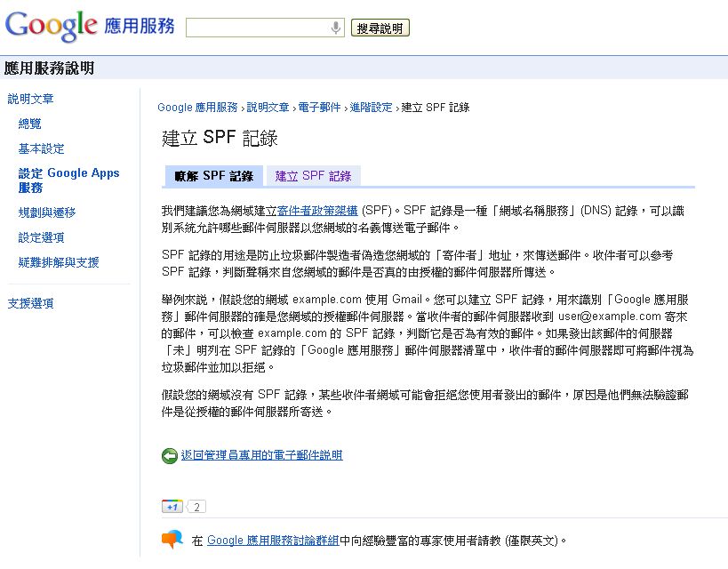Switch to the 建立 SPF 記錄 tab

(314, 176)
